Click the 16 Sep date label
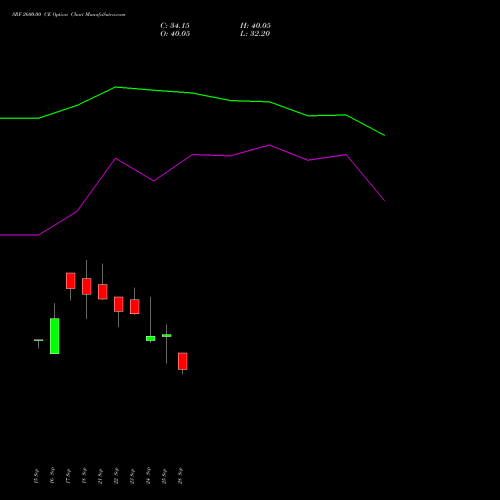500x500 pixels. [52, 476]
